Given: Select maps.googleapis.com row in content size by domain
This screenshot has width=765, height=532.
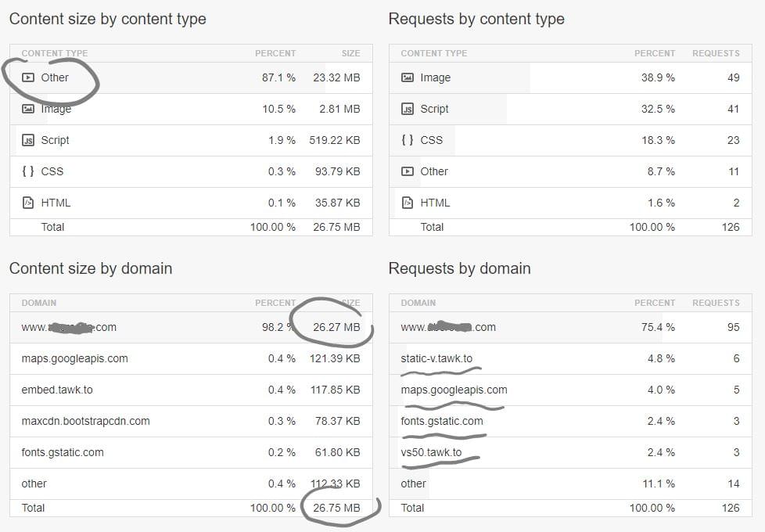Looking at the screenshot, I should coord(75,358).
